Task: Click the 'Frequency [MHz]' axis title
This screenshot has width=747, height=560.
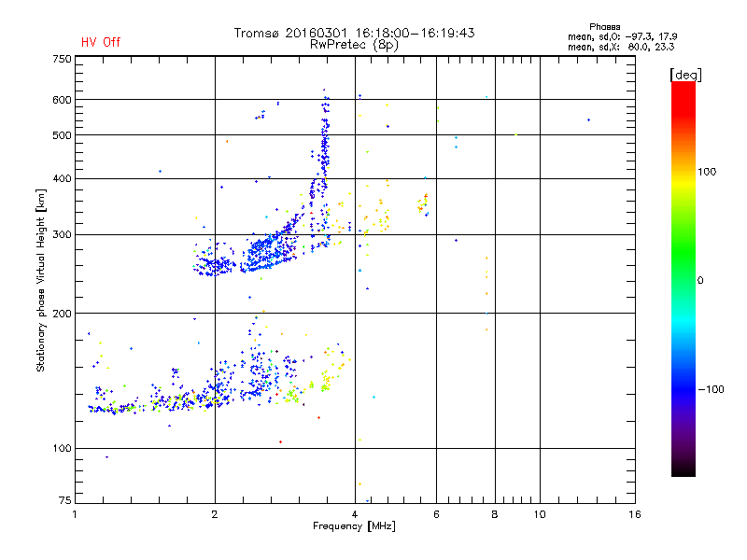Action: pos(354,526)
